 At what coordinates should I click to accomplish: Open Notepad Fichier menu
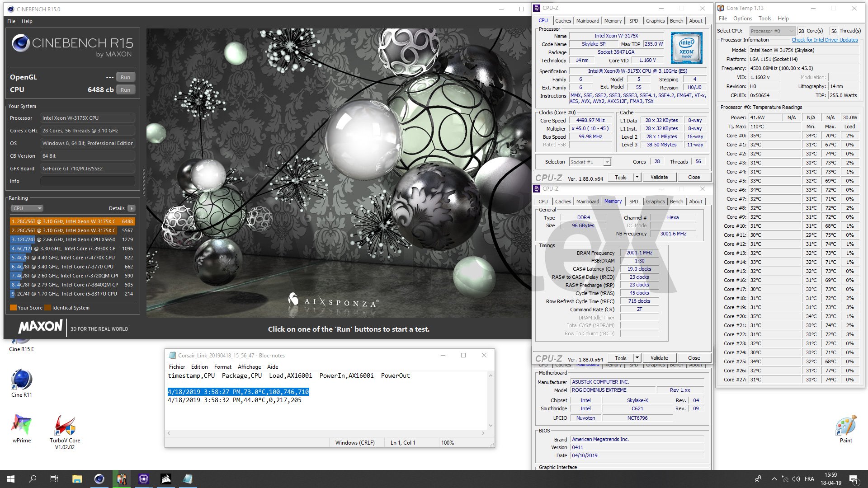[177, 367]
